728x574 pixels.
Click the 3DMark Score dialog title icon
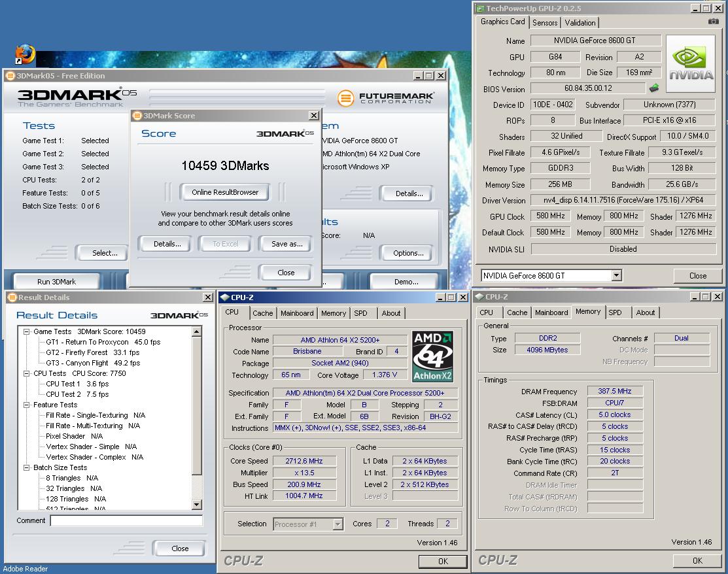[x=137, y=116]
